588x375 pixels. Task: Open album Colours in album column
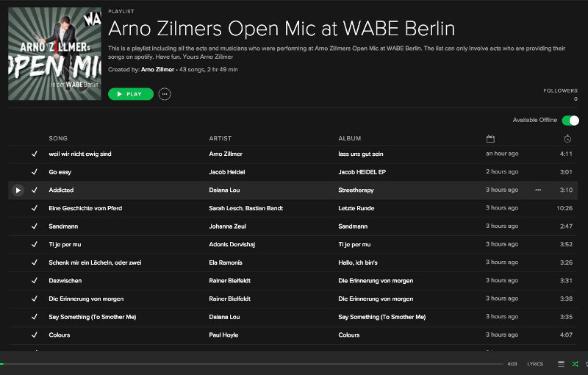(348, 335)
